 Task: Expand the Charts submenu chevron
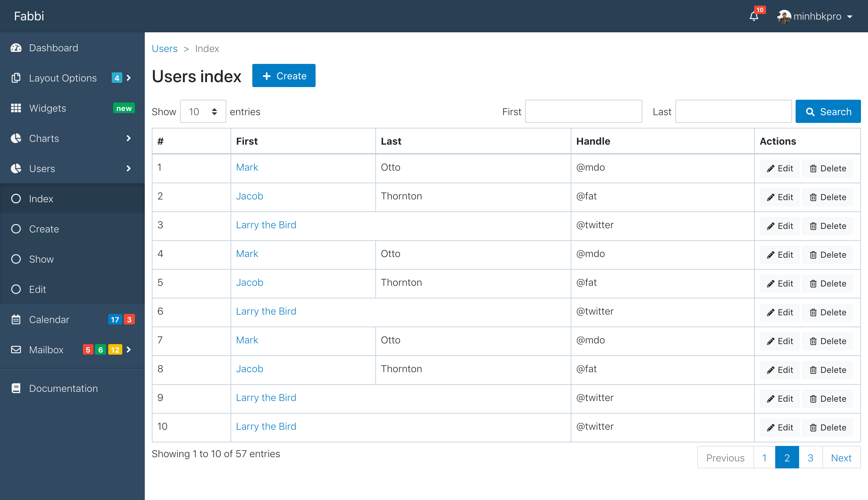[x=129, y=138]
